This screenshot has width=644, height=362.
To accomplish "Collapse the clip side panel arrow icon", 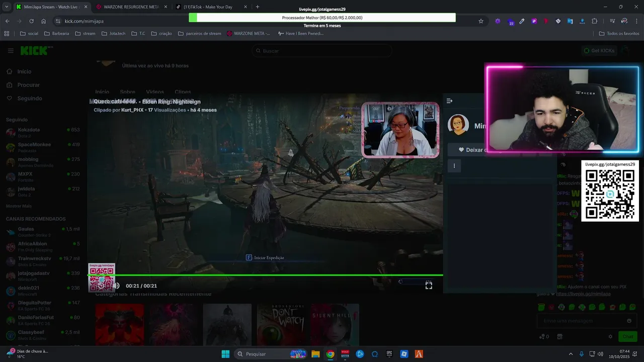I will coord(449,101).
